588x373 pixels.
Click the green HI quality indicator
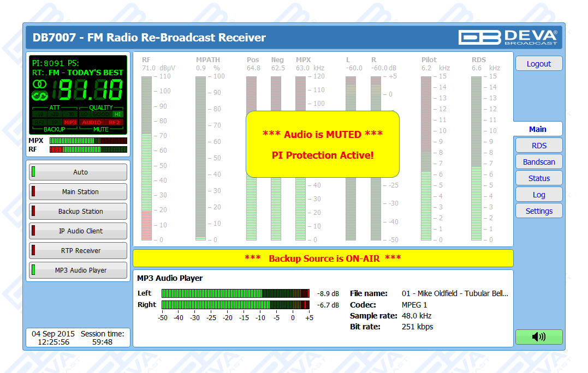(117, 115)
